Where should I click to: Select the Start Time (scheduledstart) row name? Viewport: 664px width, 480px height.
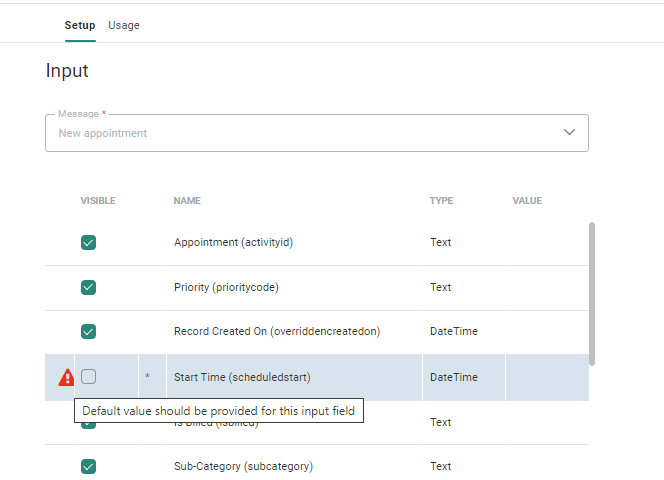click(242, 377)
